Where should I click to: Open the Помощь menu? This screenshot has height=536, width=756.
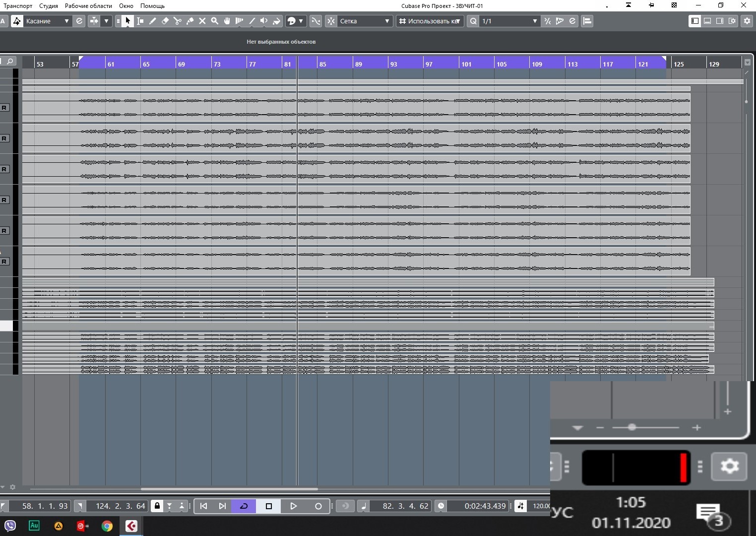tap(152, 6)
